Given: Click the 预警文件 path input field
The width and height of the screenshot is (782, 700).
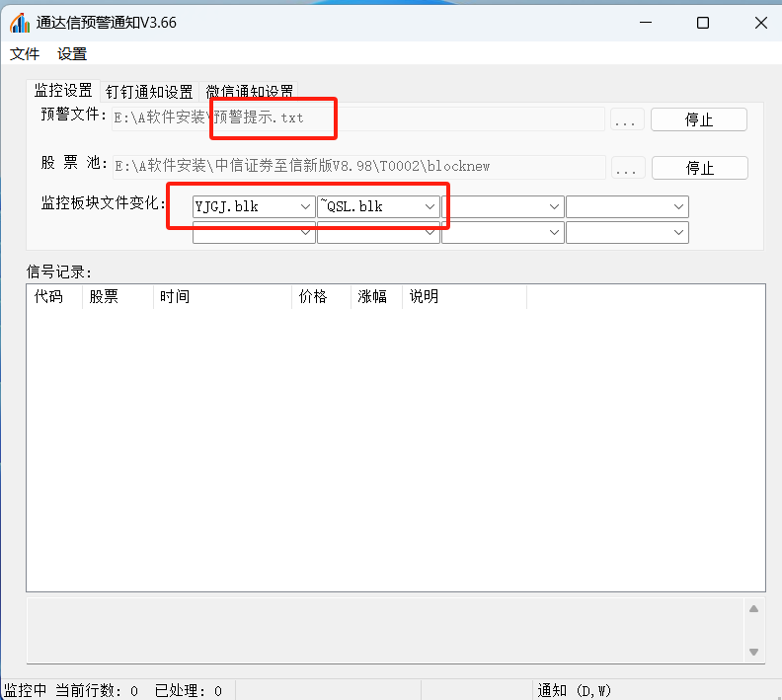Looking at the screenshot, I should (356, 119).
